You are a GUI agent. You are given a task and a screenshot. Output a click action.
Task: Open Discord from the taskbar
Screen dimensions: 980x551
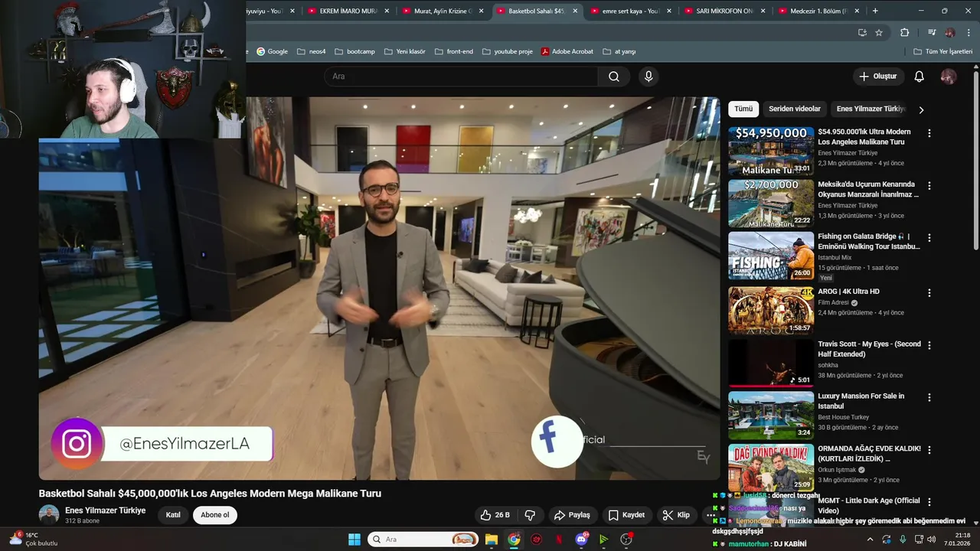[x=581, y=540]
